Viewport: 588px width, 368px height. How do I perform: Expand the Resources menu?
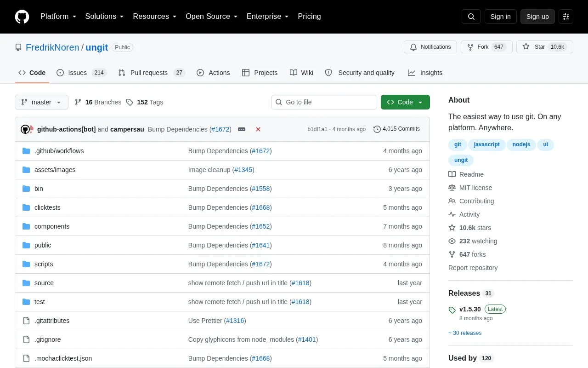pos(155,17)
